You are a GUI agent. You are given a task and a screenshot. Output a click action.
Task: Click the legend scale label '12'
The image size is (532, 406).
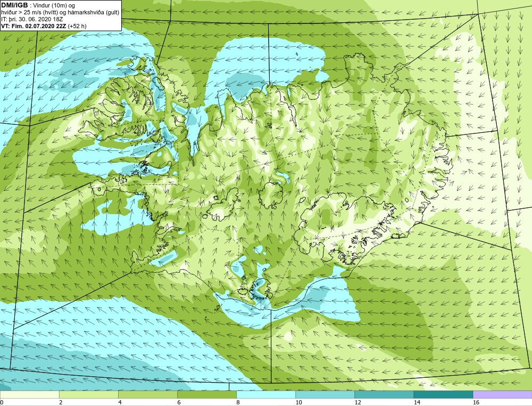tap(358, 402)
